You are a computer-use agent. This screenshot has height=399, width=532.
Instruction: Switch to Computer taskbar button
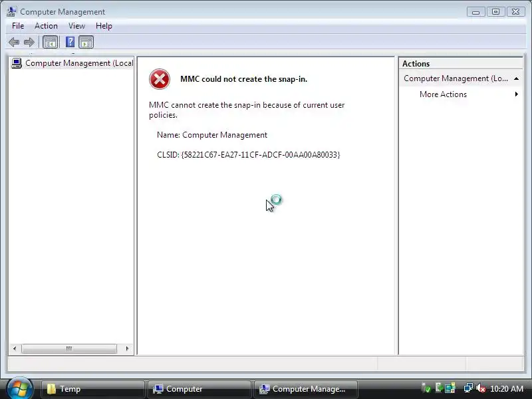coord(199,389)
